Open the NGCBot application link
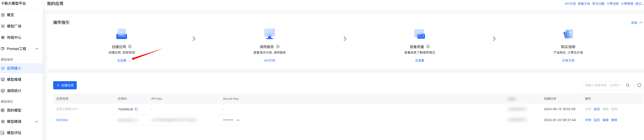The height and width of the screenshot is (140, 644). (x=62, y=120)
